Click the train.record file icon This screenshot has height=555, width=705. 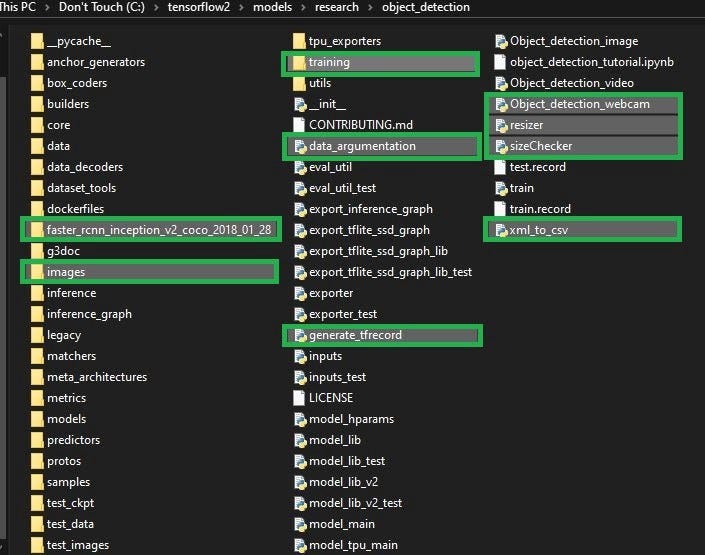500,209
